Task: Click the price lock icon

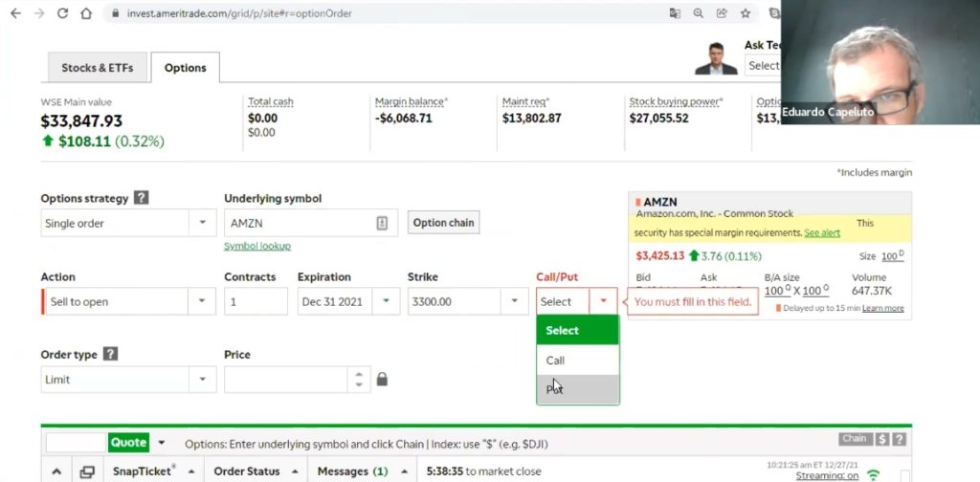Action: coord(382,380)
